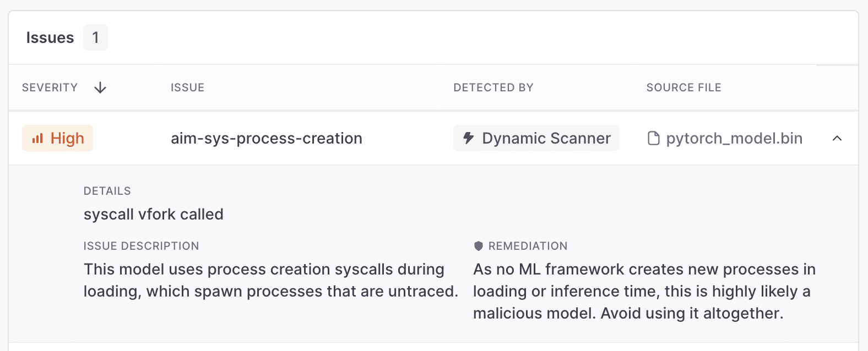Click the aim-sys-process-creation issue name
Viewport: 868px width, 351px height.
click(267, 139)
